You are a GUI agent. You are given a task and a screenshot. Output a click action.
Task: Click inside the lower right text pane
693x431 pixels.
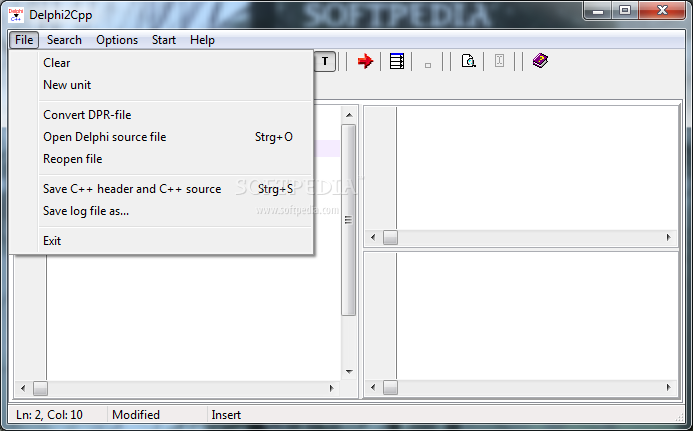pyautogui.click(x=537, y=316)
